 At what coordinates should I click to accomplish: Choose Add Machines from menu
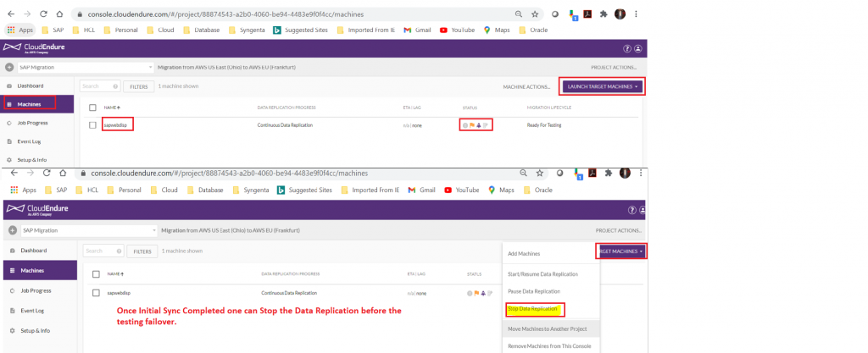524,254
